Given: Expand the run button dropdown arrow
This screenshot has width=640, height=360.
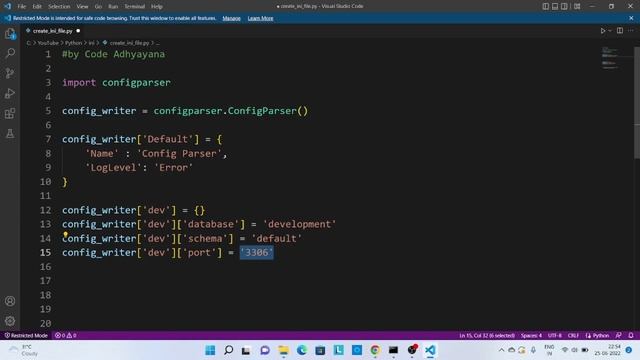Looking at the screenshot, I should click(610, 31).
